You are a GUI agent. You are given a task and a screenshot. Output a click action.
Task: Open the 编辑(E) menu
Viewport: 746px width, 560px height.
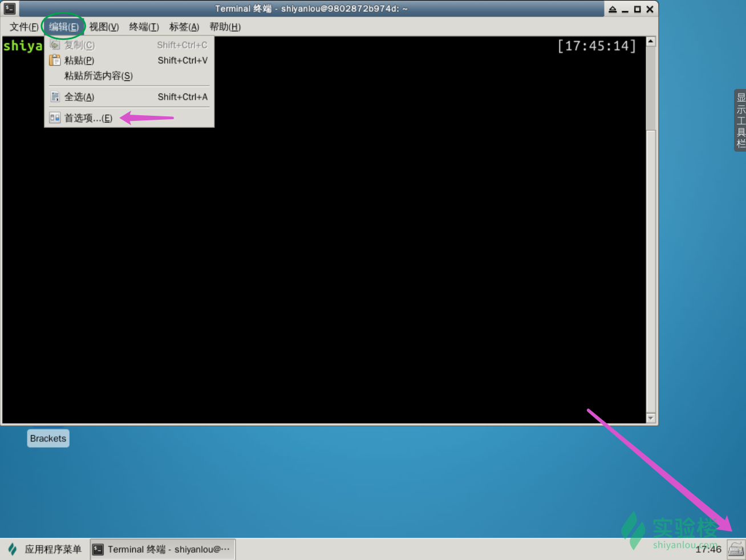[63, 26]
